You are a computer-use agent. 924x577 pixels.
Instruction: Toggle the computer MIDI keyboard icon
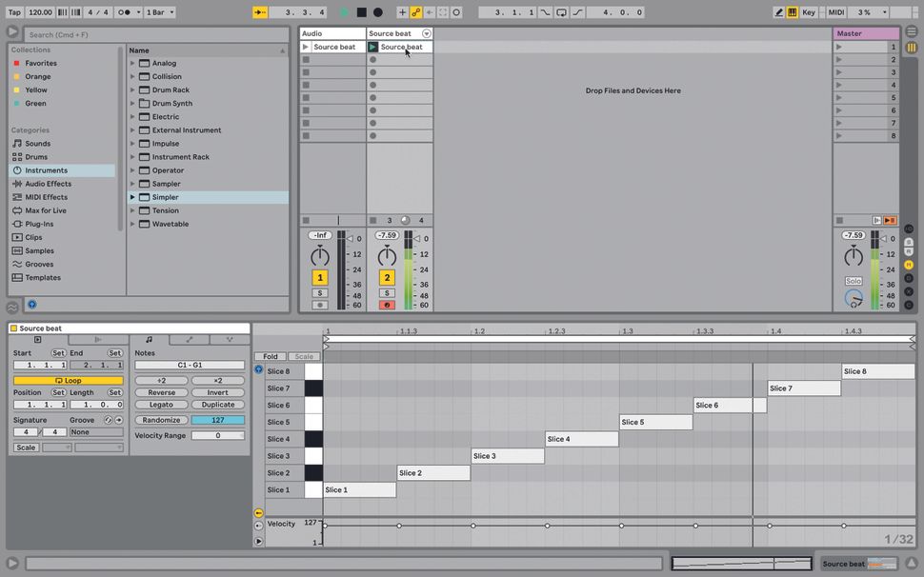pyautogui.click(x=795, y=11)
